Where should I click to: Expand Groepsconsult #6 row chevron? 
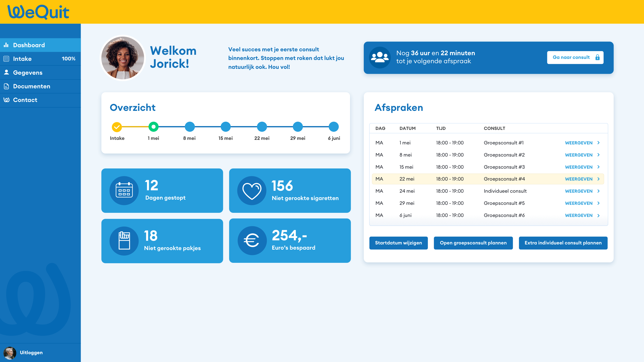599,215
